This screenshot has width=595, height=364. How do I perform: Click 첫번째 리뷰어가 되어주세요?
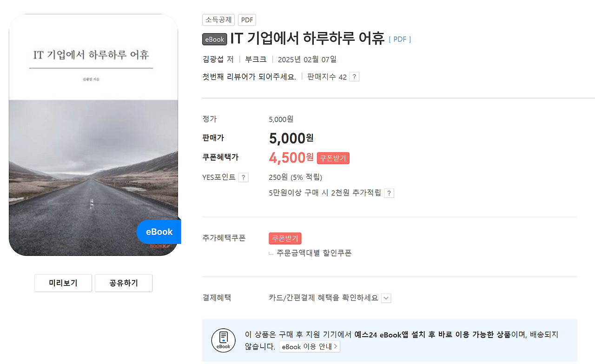pyautogui.click(x=248, y=76)
